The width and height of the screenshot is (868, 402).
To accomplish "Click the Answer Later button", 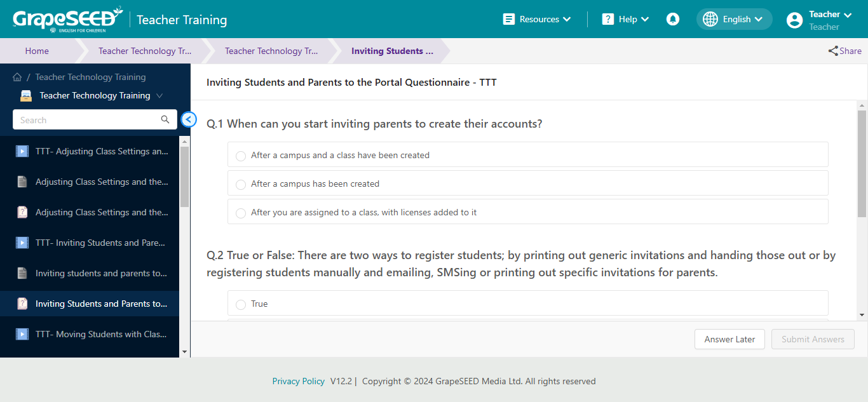I will 729,339.
